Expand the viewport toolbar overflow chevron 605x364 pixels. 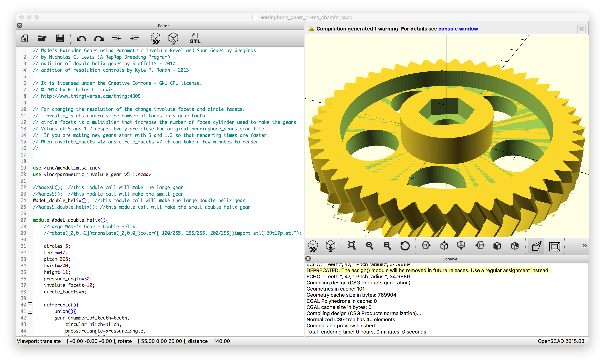coord(584,245)
